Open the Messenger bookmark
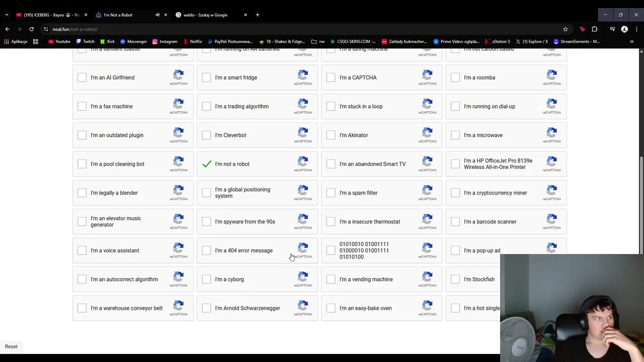The height and width of the screenshot is (362, 644). coord(133,42)
